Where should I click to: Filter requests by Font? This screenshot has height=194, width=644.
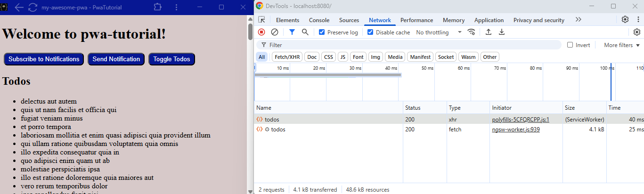coord(358,57)
